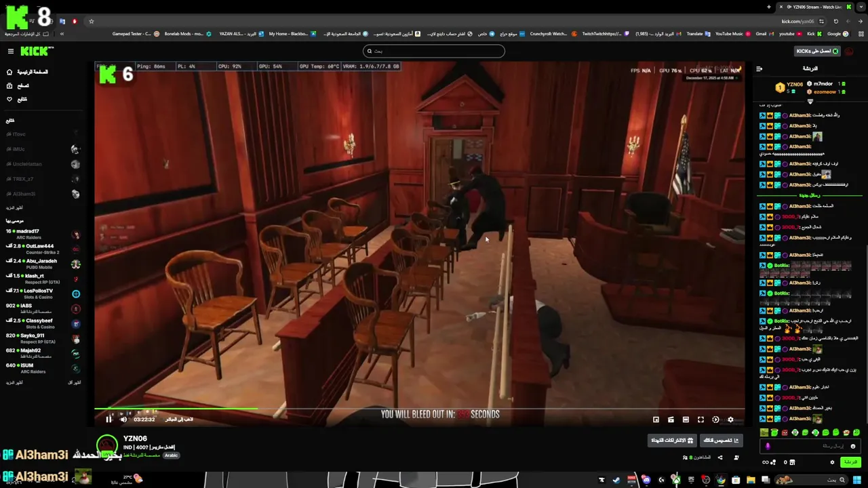Open chat settings gear icon
Image resolution: width=868 pixels, height=488 pixels.
coord(832,462)
